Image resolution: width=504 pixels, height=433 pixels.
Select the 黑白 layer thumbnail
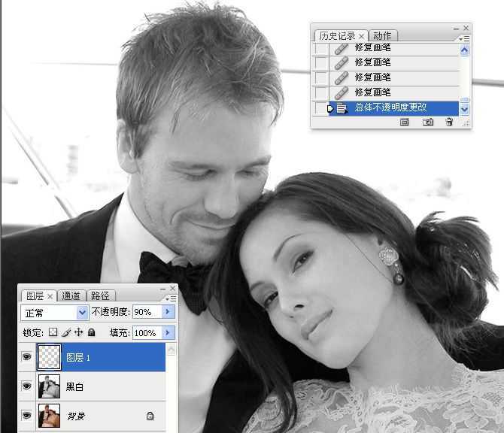(49, 386)
